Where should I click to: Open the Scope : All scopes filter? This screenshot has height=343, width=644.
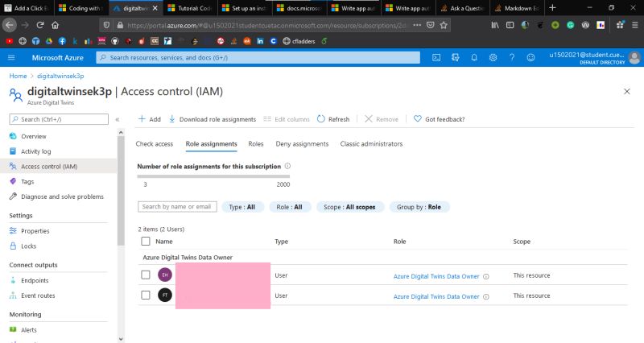point(349,207)
